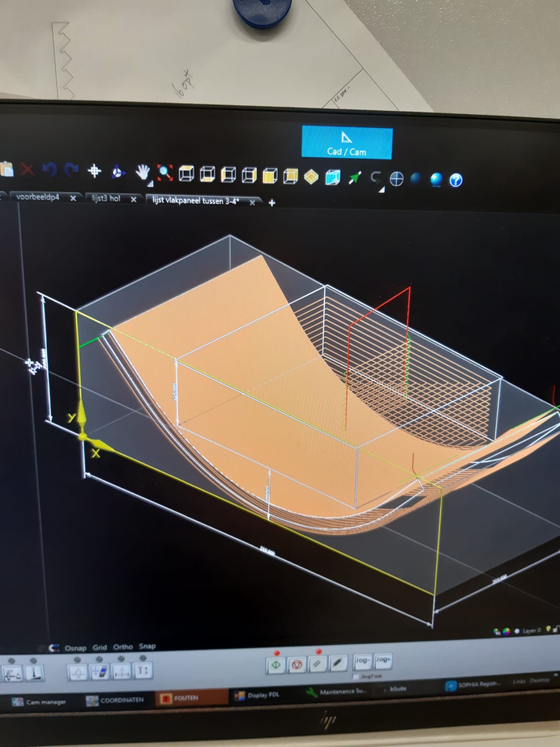Open the lijst3 hol tab
560x747 pixels.
106,198
